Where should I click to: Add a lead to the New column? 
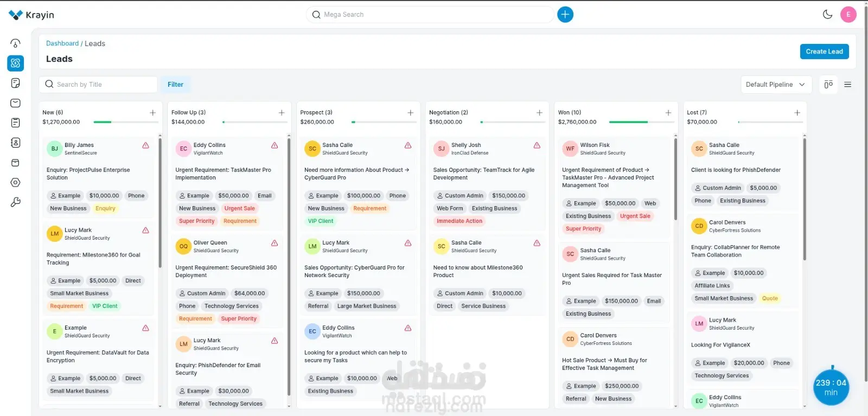pos(153,113)
